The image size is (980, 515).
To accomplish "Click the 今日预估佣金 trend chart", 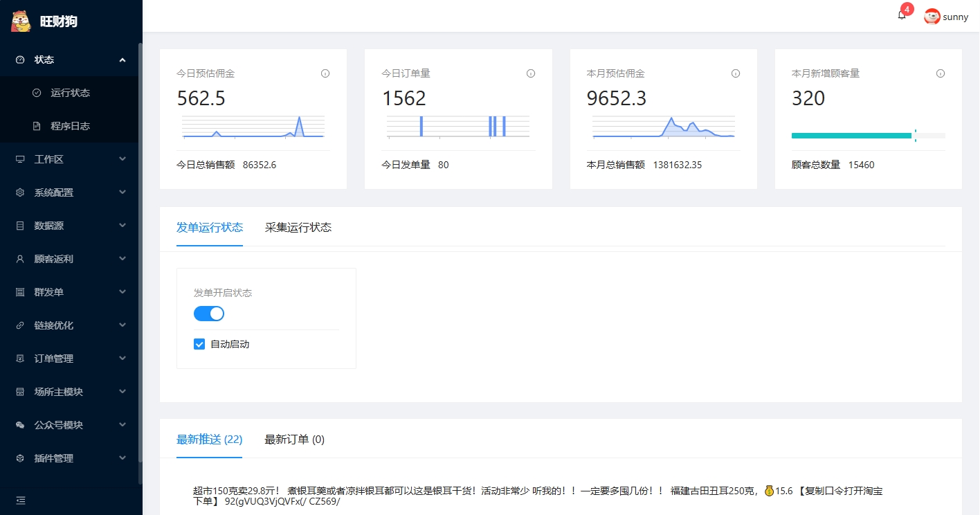I will coord(253,127).
